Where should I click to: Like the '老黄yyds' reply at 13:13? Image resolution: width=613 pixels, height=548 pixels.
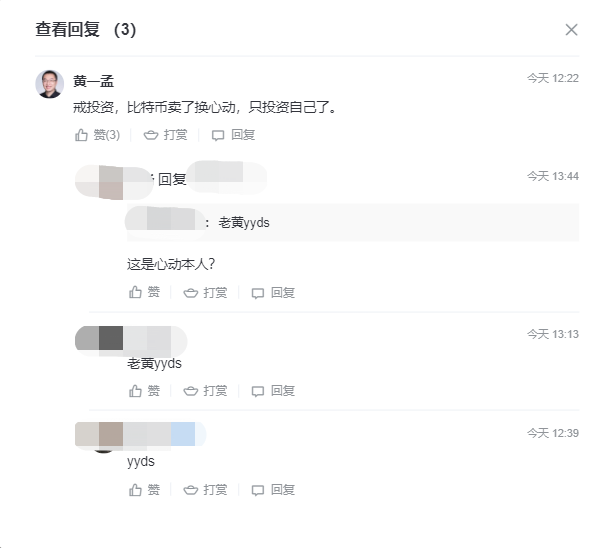(144, 391)
